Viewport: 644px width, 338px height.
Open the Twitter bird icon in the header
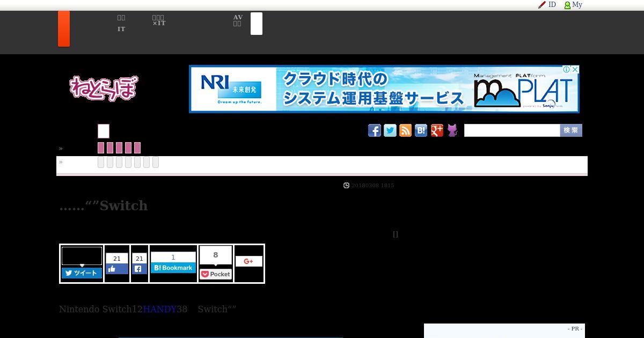(x=390, y=130)
